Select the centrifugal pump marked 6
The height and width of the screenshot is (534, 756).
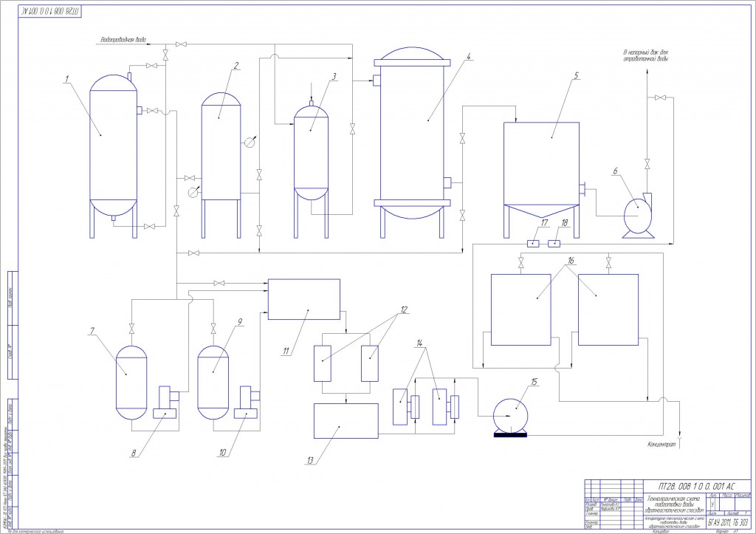[x=639, y=215]
